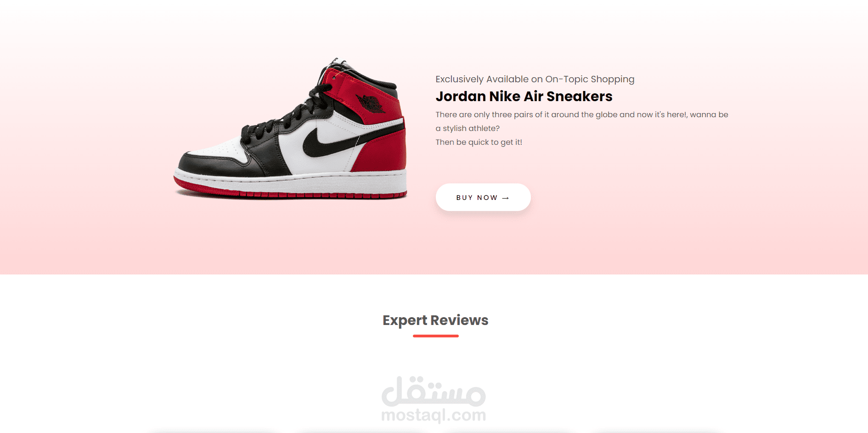Select the 'a stylish athlete?' text line
This screenshot has width=868, height=433.
[468, 128]
